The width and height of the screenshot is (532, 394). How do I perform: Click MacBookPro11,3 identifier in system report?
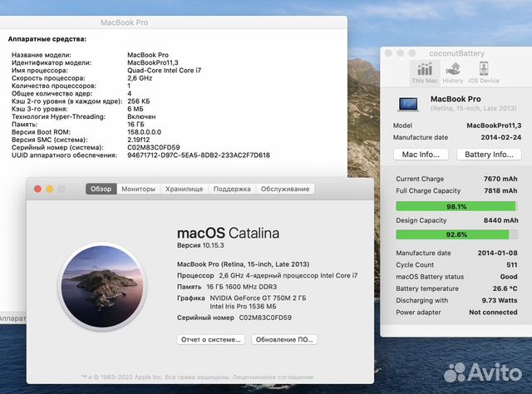click(x=153, y=62)
